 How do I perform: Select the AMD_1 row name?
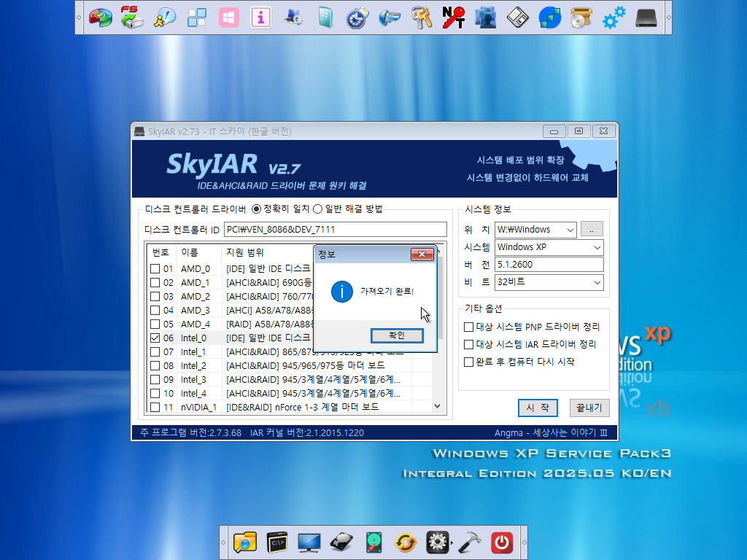click(x=196, y=282)
